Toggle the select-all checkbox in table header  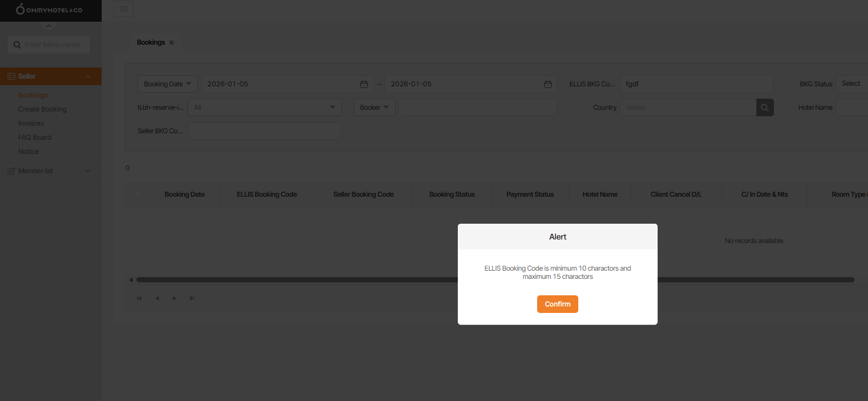point(138,194)
